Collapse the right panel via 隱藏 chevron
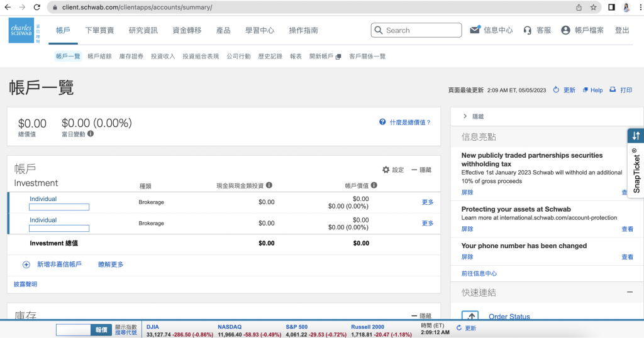 (465, 116)
